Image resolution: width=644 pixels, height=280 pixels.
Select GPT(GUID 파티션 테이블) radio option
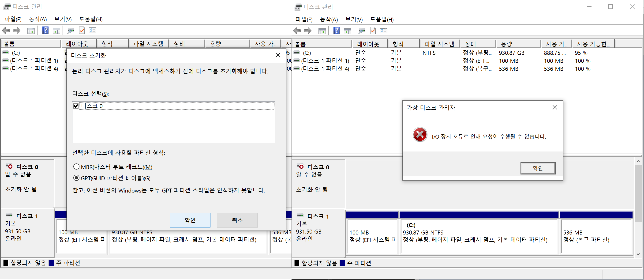point(76,178)
